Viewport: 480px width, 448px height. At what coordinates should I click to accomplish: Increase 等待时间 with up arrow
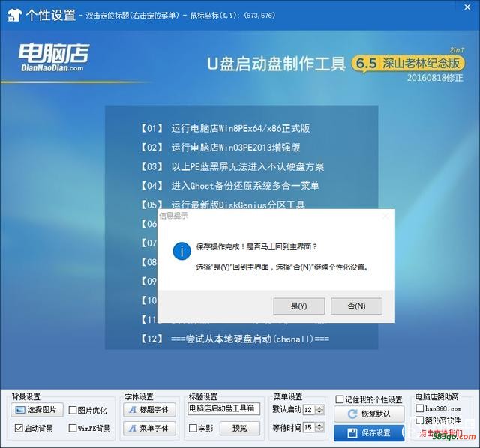coord(319,425)
